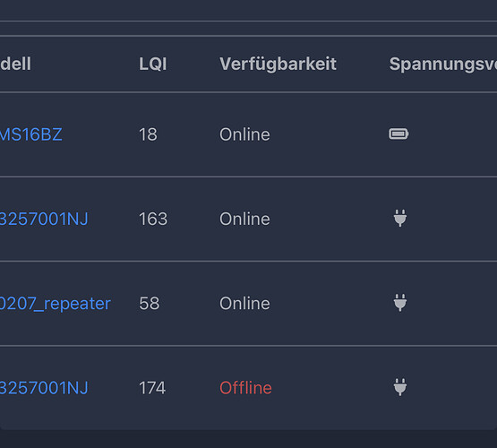Sort by the Verfügbarkeit column header
This screenshot has width=497, height=448.
point(278,64)
